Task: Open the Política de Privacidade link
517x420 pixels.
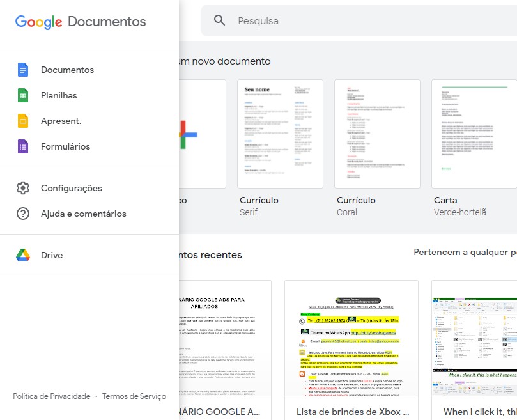Action: pos(52,396)
